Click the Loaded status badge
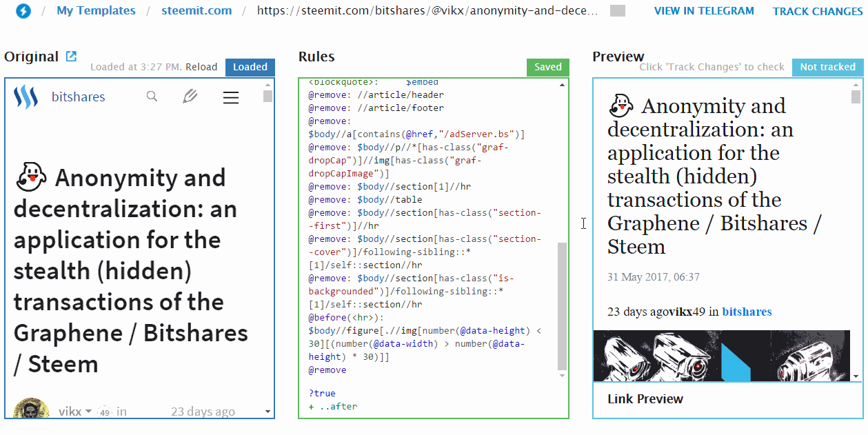The height and width of the screenshot is (435, 868). (250, 67)
